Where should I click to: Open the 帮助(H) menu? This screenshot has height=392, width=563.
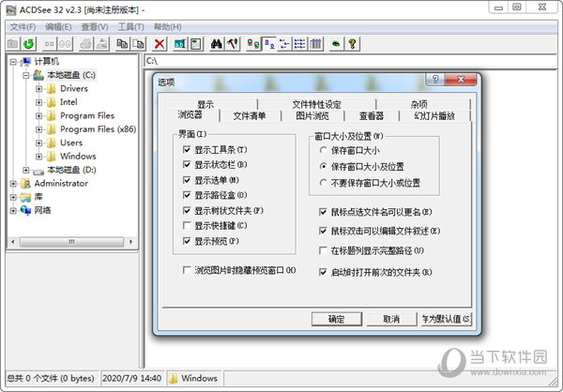(x=167, y=27)
